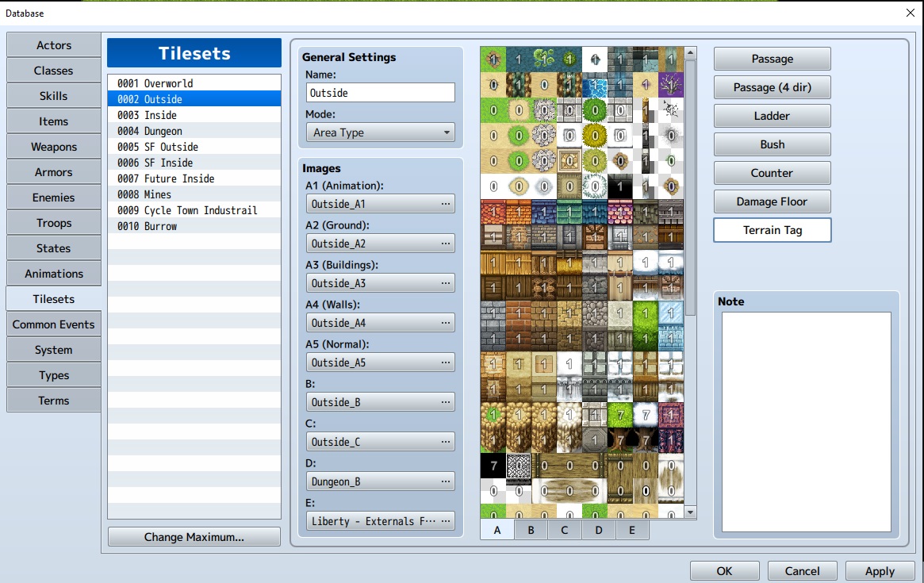Click the Apply button
Viewport: 924px width, 583px height.
[x=880, y=570]
